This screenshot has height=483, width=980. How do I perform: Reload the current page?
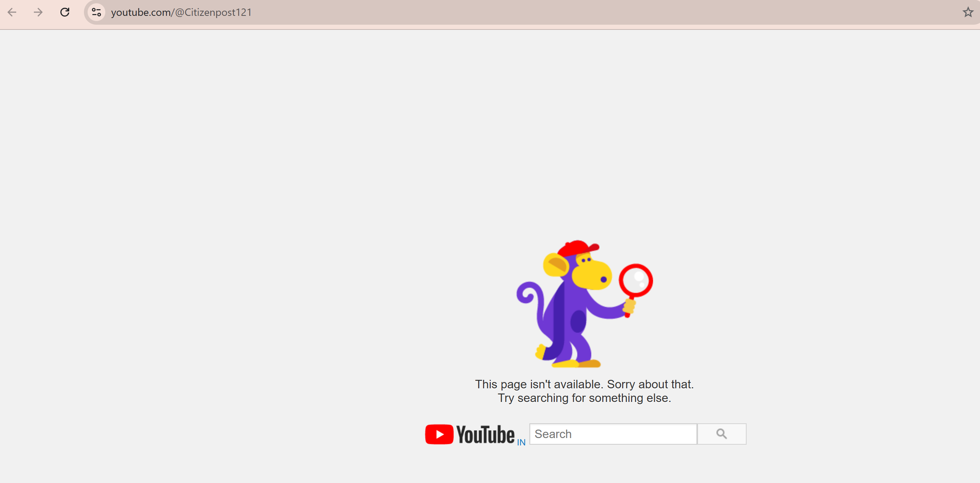(65, 12)
